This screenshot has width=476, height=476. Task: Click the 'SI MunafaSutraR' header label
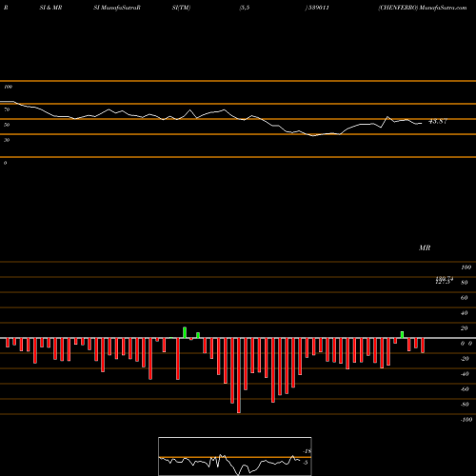tap(117, 8)
